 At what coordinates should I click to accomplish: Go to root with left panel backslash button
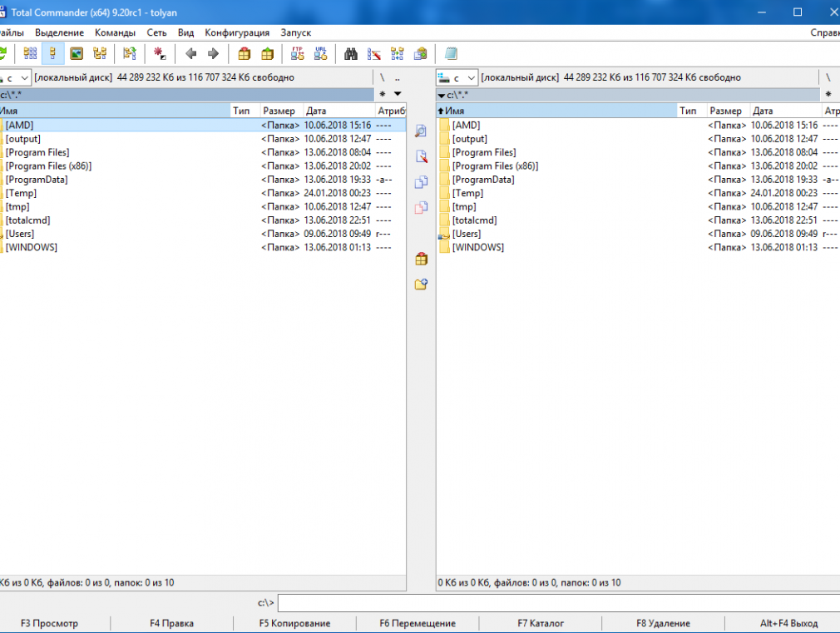coord(382,77)
